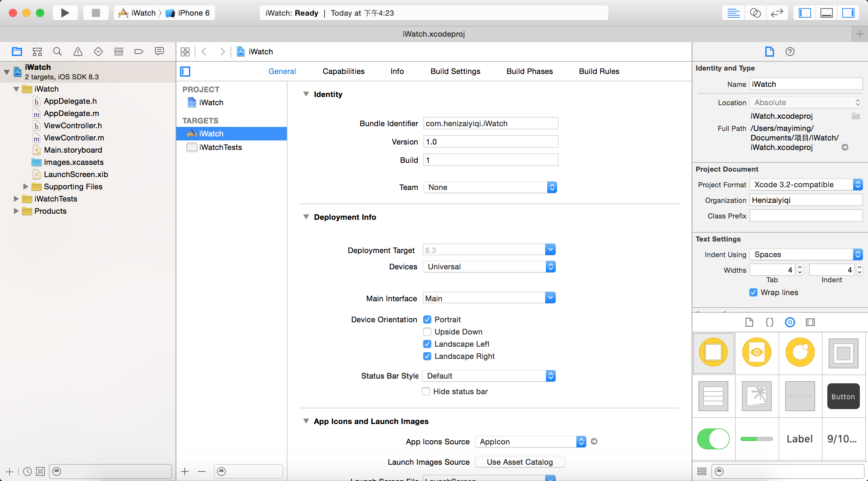Open the Project Format dropdown

coord(806,185)
